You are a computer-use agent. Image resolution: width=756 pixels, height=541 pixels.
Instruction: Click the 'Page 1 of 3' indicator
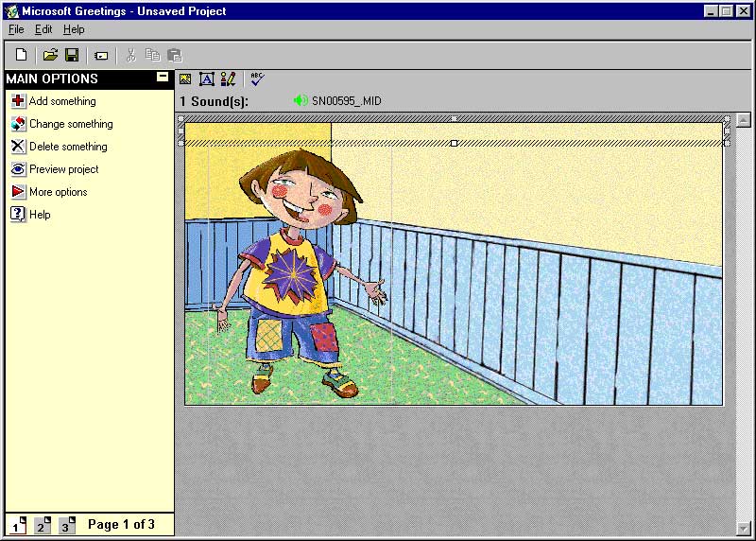pos(122,525)
